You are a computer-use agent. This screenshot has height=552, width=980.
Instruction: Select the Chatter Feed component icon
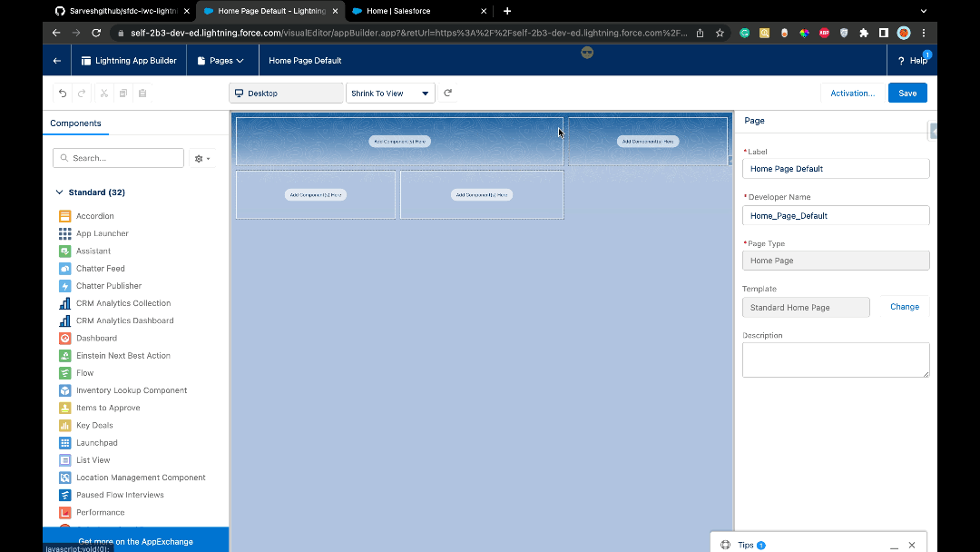(65, 269)
